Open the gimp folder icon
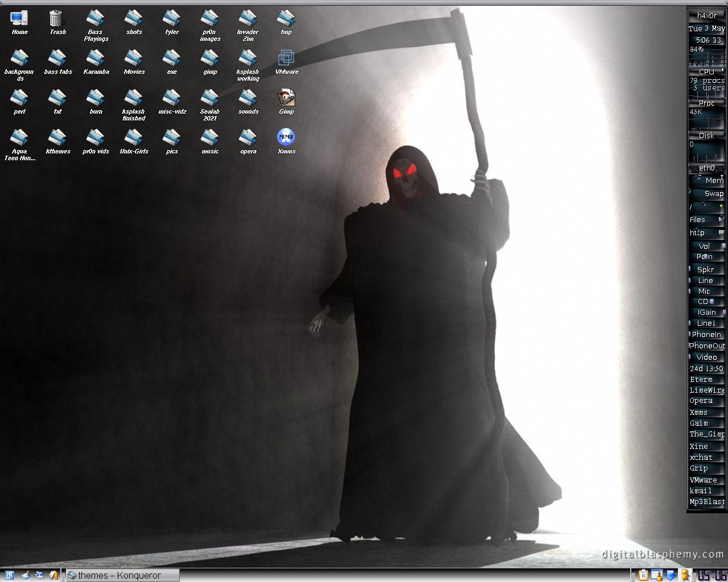 tap(210, 63)
